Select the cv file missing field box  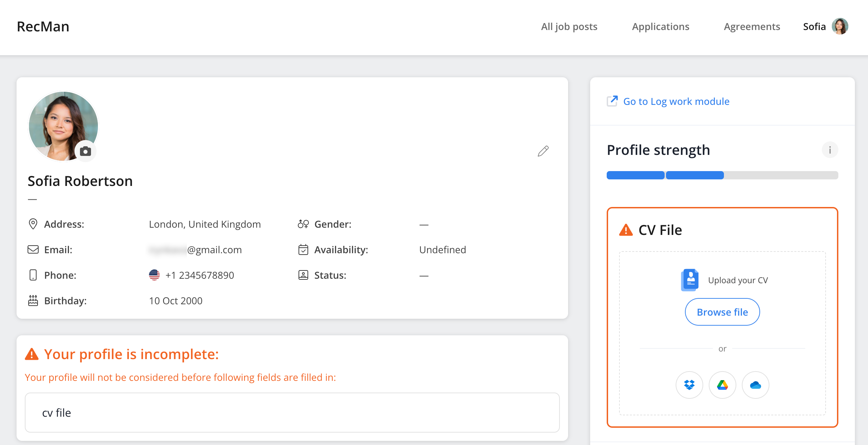click(292, 413)
